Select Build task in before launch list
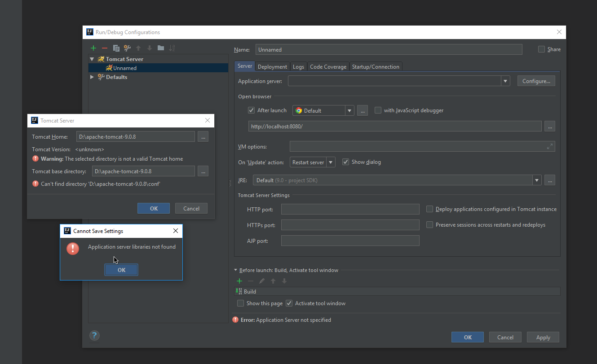597x364 pixels. [397, 291]
